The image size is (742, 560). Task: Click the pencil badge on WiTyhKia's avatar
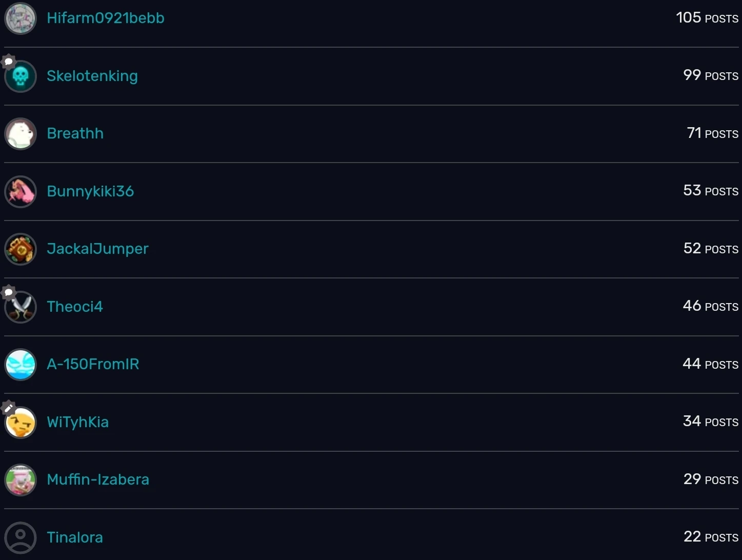(8, 407)
